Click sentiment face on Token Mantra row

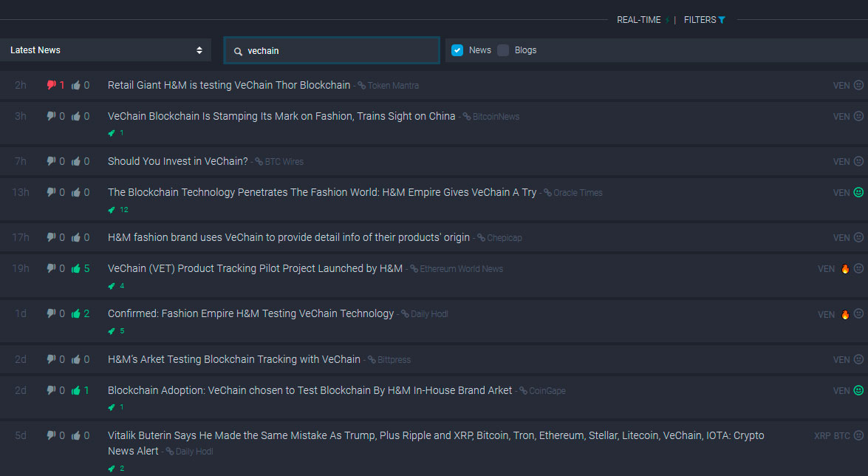click(858, 85)
